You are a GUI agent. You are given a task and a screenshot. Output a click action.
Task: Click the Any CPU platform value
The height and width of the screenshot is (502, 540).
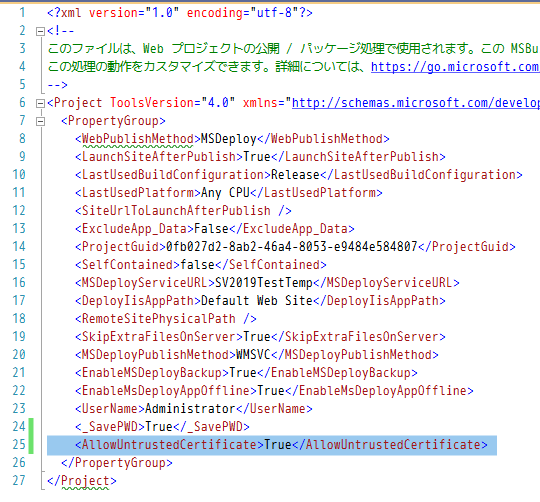pyautogui.click(x=225, y=192)
